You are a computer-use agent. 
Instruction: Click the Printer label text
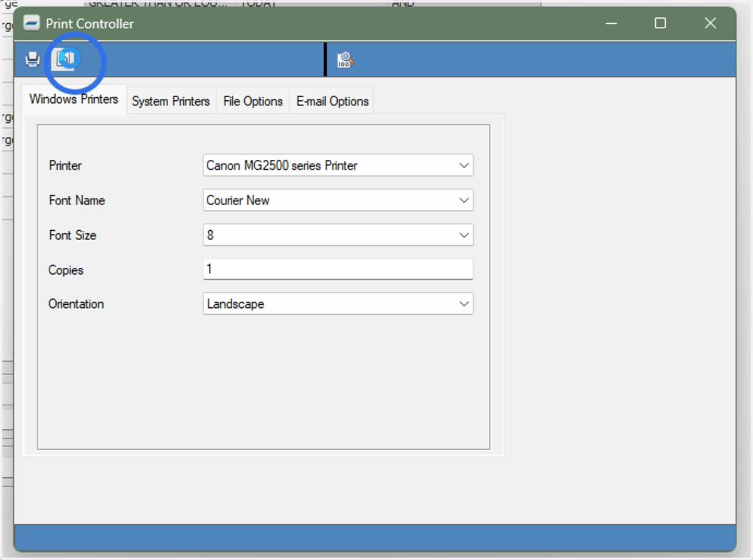pos(65,166)
